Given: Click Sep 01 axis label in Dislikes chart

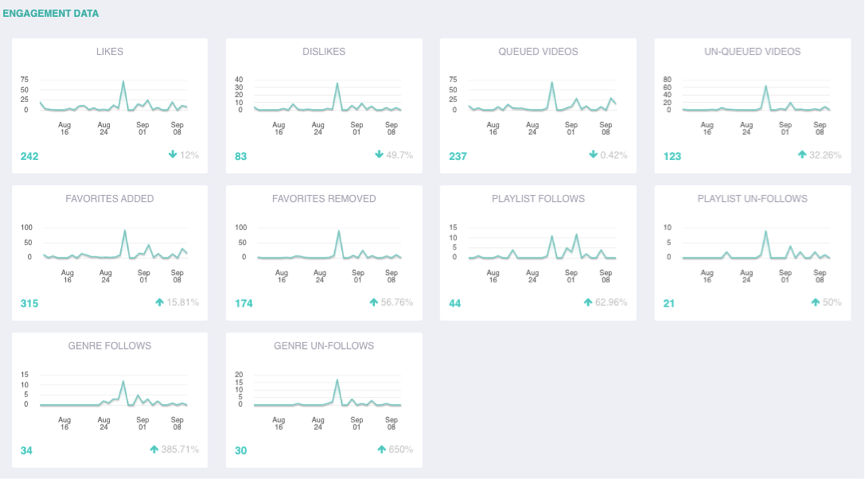Looking at the screenshot, I should pyautogui.click(x=357, y=129).
